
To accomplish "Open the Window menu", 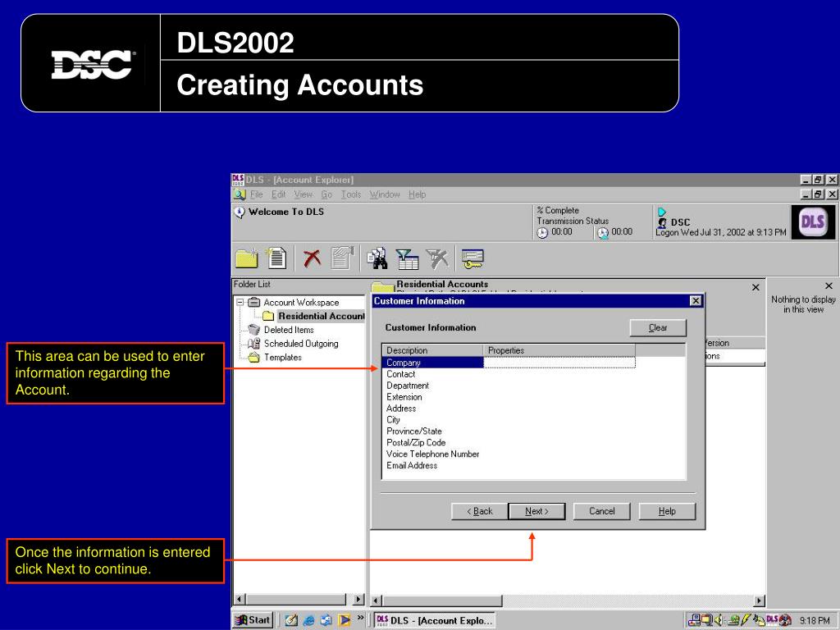I will point(385,194).
